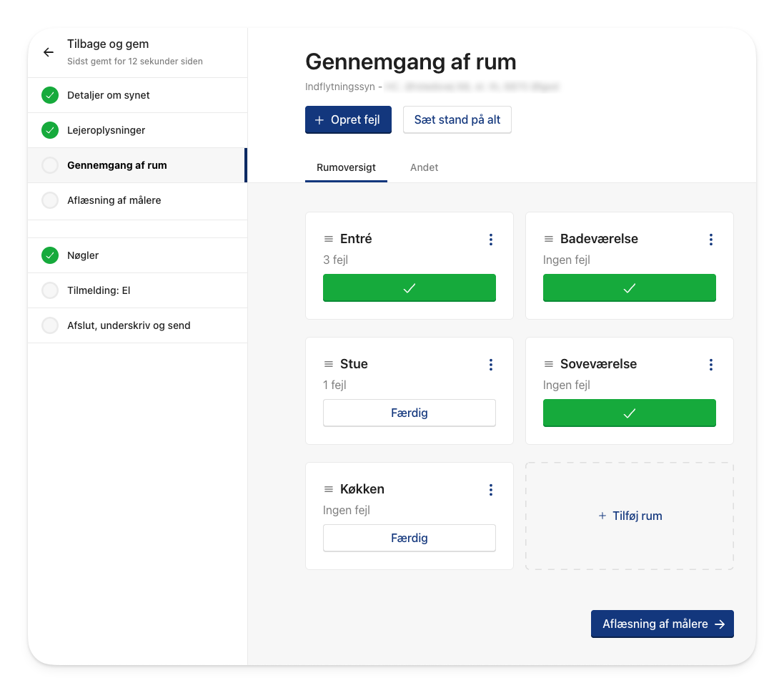Click empty status circle beside Afslut, underskriv og send
Image resolution: width=784 pixels, height=693 pixels.
click(50, 325)
